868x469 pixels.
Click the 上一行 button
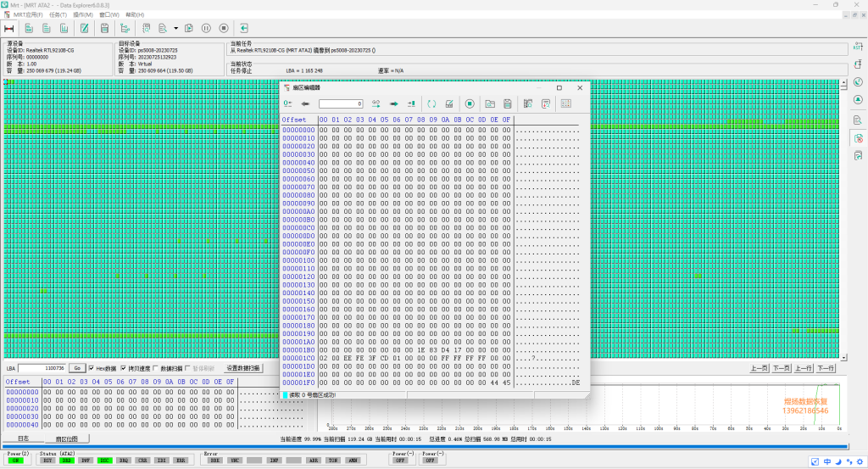click(804, 368)
